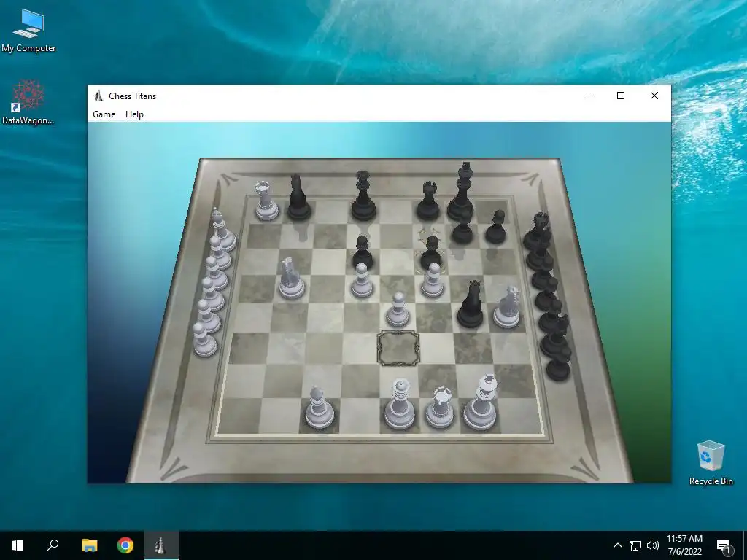This screenshot has height=560, width=747.
Task: Click the black queen on g4
Action: pyautogui.click(x=471, y=304)
